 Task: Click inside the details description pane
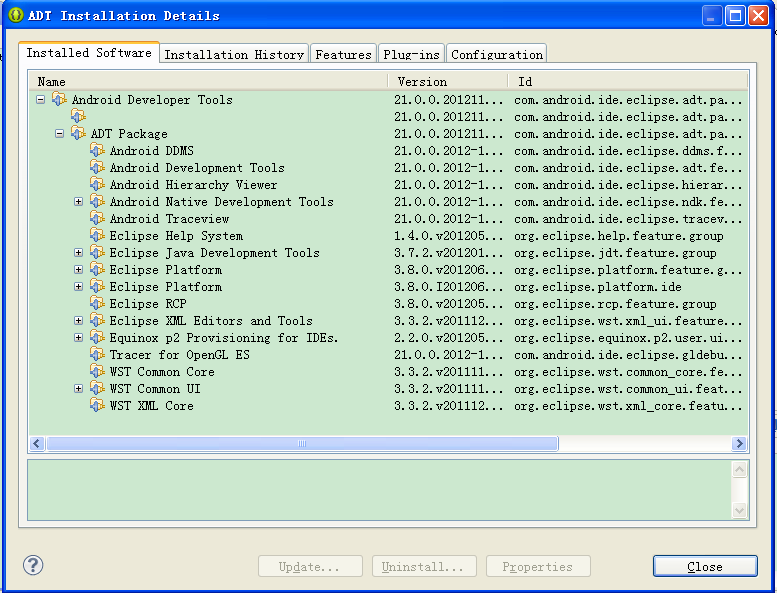[379, 490]
